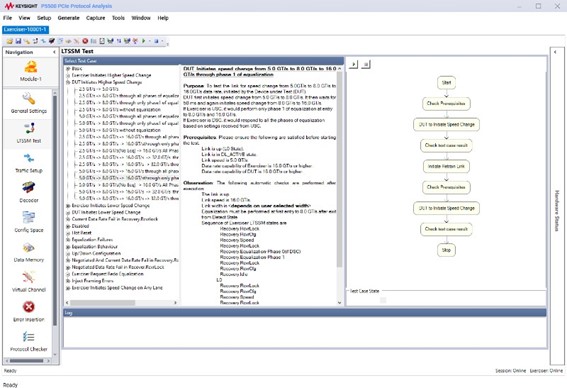Open the dropdown arrow beside green play icon
The height and width of the screenshot is (388, 567).
click(149, 41)
